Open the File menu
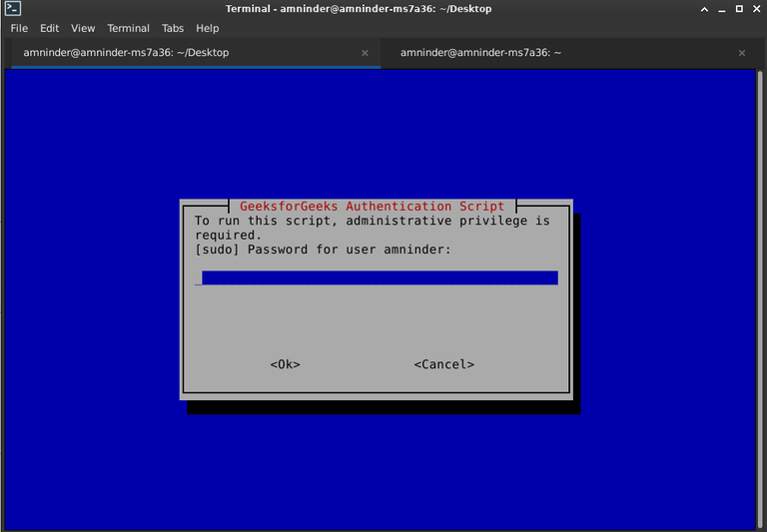767x532 pixels. point(19,28)
